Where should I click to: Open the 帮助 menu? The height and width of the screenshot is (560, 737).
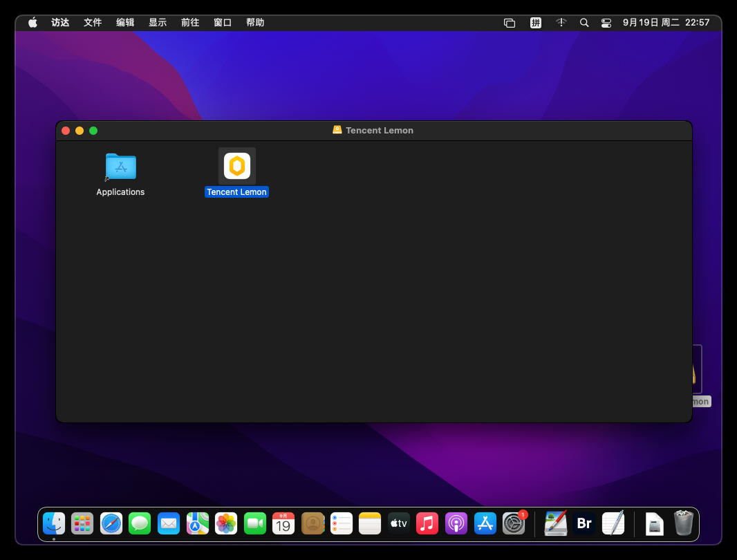coord(255,23)
